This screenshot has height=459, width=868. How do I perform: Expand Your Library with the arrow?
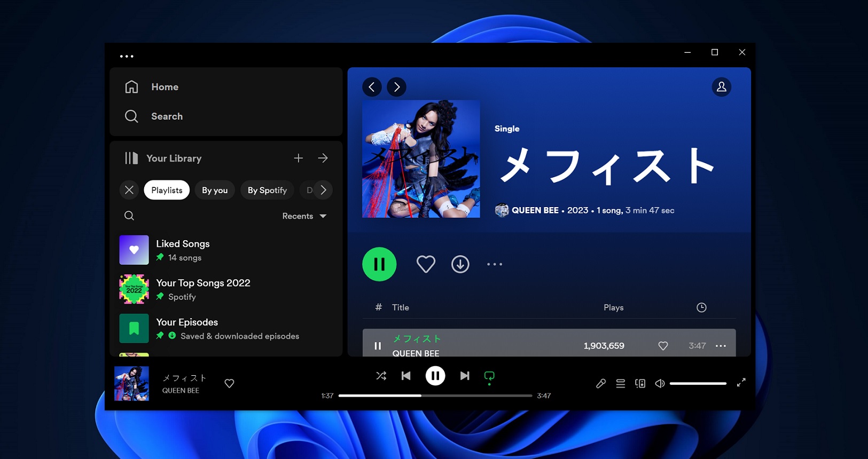[323, 158]
